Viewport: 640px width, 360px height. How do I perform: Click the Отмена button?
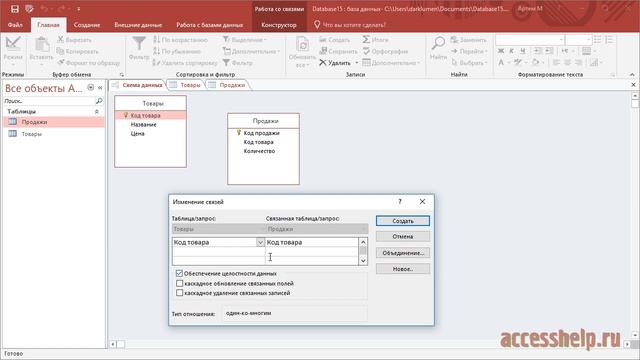[403, 236]
